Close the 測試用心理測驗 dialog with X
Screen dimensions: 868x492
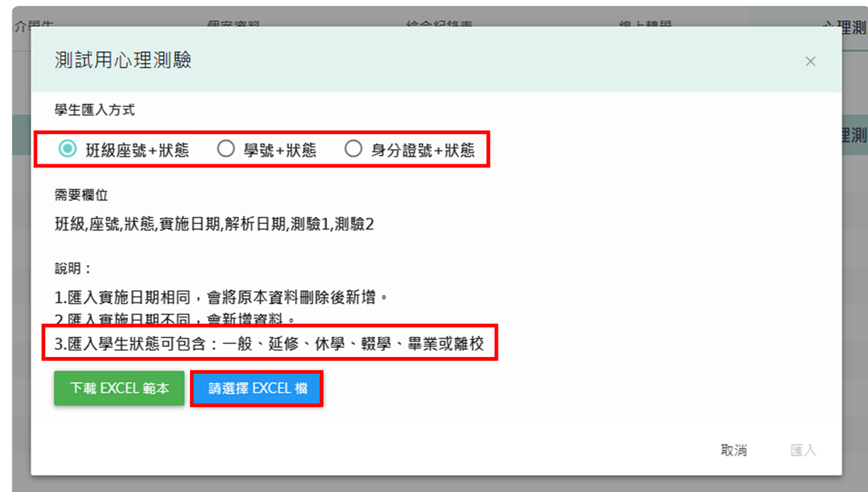click(x=810, y=61)
